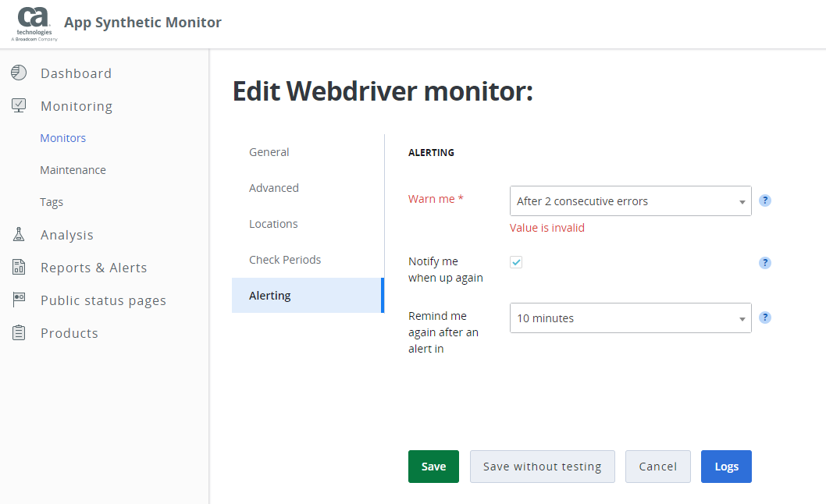Open the Warn me dropdown
Viewport: 826px width, 504px height.
[x=630, y=201]
